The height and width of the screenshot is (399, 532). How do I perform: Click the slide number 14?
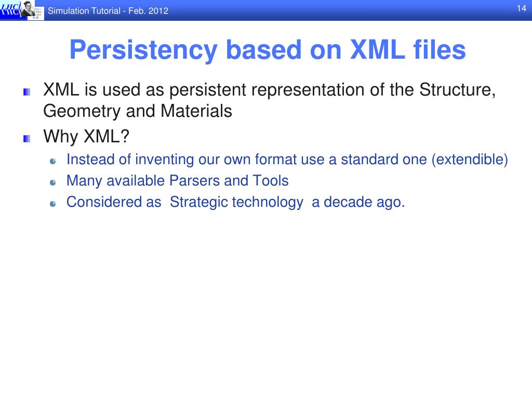coord(522,8)
